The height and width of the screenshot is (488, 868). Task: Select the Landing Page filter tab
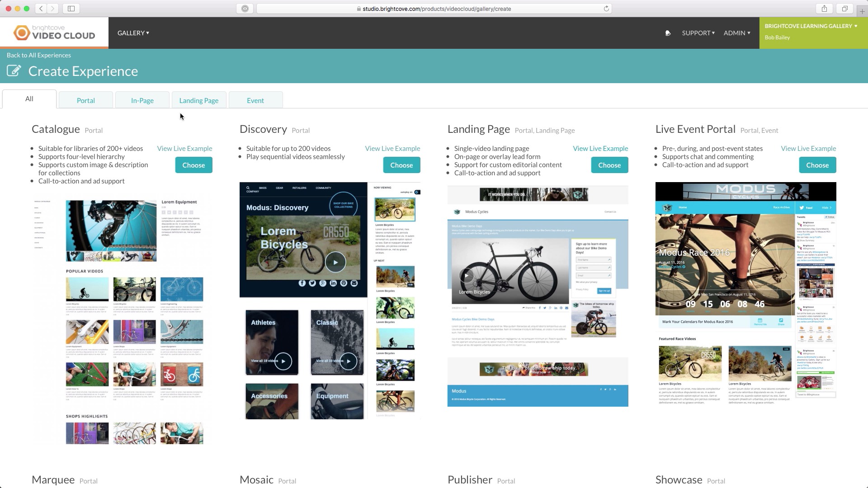pos(198,100)
